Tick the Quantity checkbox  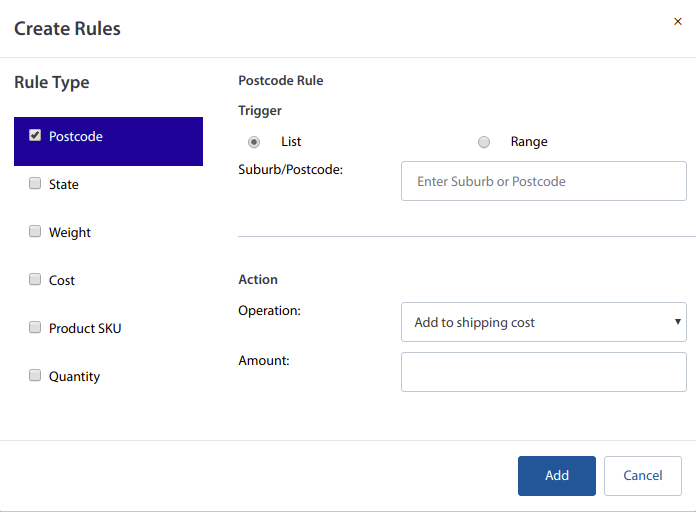(x=35, y=376)
